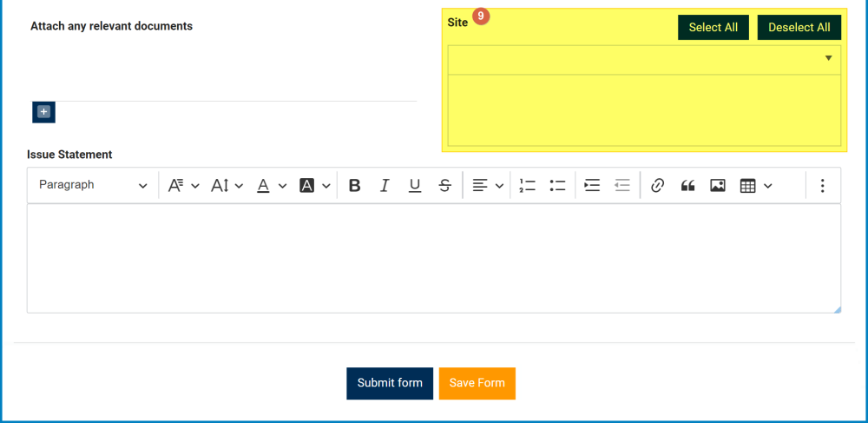This screenshot has width=868, height=423.
Task: Insert an image into the editor
Action: [x=718, y=185]
